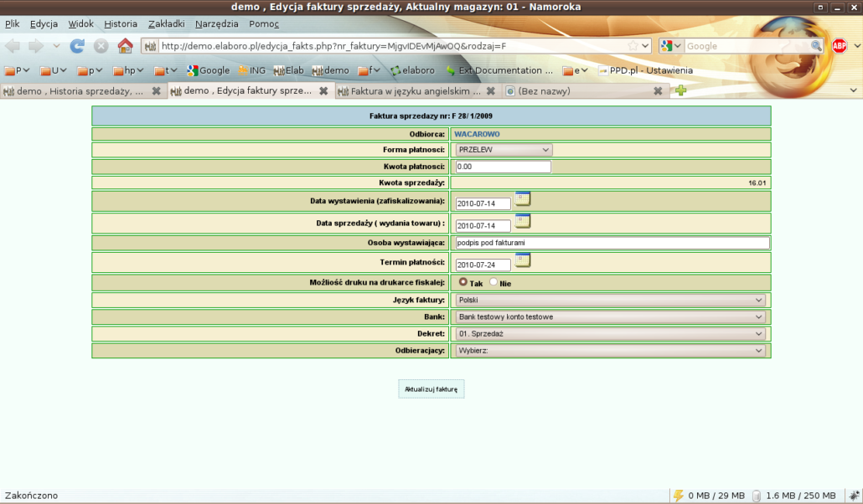Click the Aktualizuj fakturę button
Viewport: 863px width, 504px height.
point(431,389)
